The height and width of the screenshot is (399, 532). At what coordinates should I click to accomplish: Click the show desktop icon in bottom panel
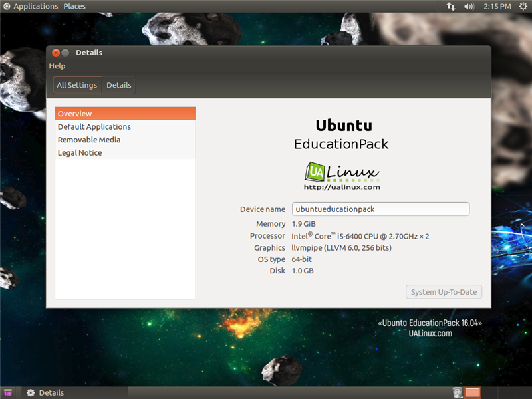[x=8, y=393]
